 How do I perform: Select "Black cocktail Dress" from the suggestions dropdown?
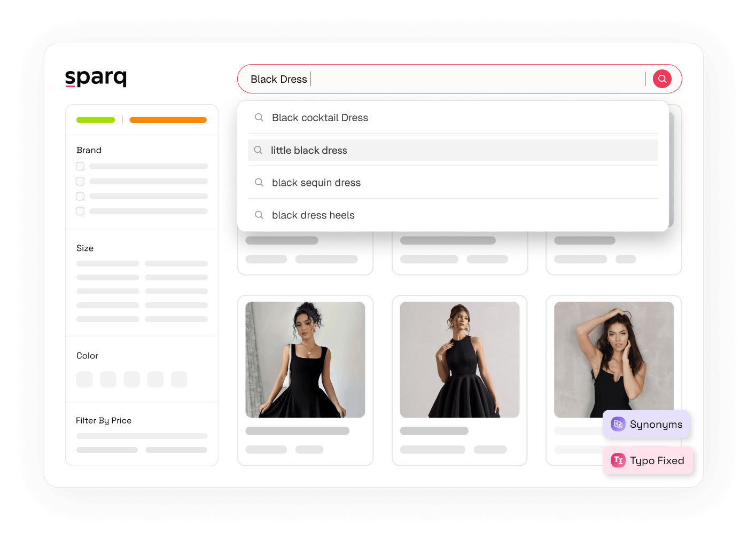319,117
